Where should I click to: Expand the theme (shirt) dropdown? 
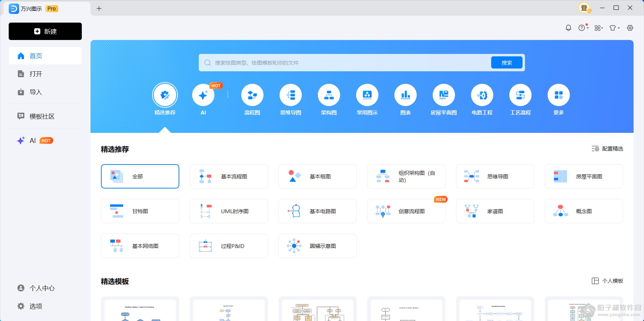(x=614, y=27)
